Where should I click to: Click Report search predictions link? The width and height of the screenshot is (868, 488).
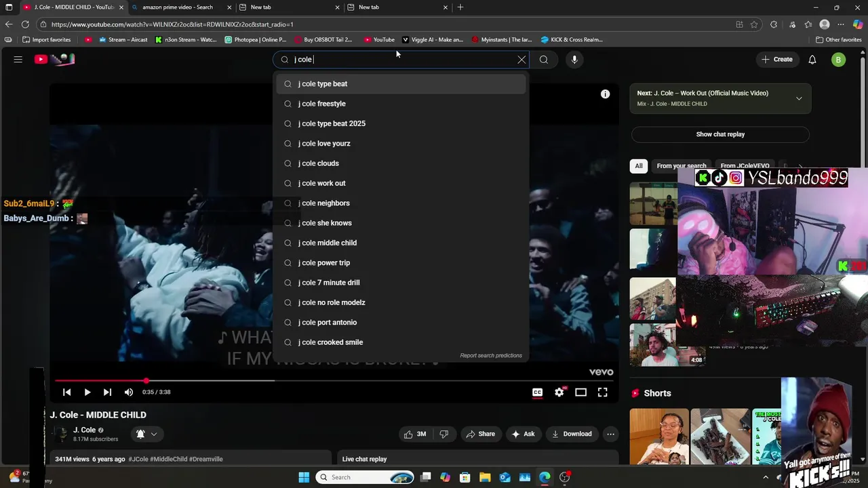coord(491,356)
